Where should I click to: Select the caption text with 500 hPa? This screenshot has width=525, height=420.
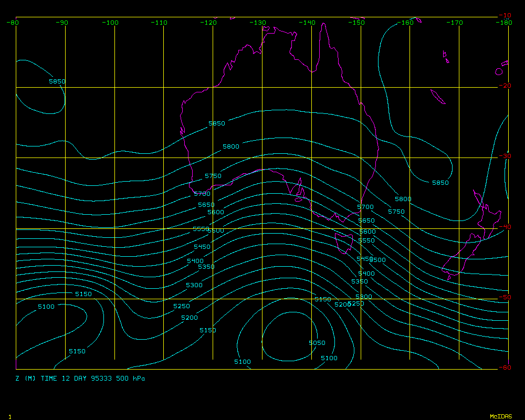[80, 378]
